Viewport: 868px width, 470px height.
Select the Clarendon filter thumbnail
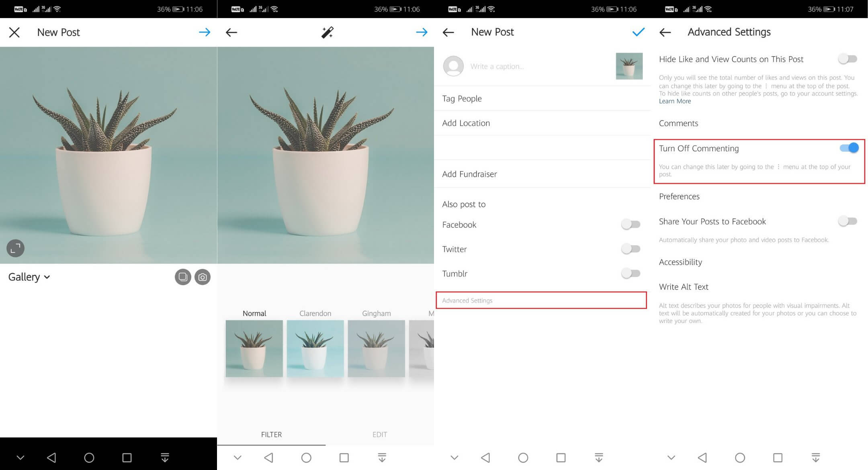(x=315, y=348)
